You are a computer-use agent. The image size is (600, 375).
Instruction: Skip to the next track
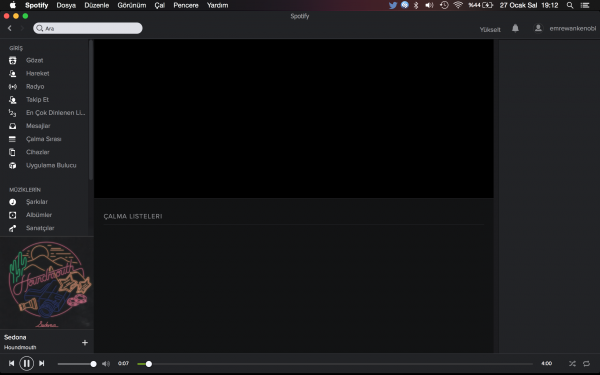coord(42,364)
